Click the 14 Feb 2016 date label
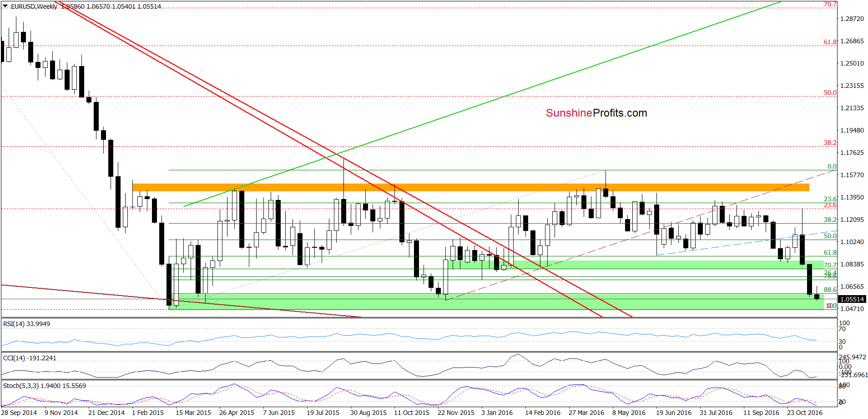 (x=543, y=413)
